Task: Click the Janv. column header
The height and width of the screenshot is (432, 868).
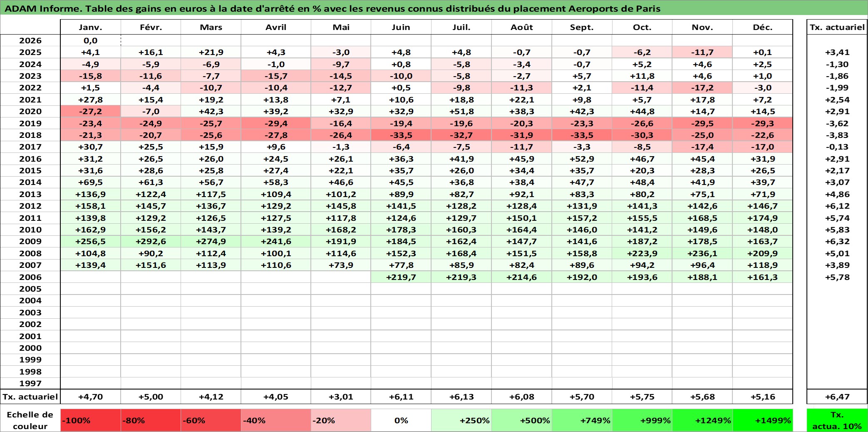Action: (90, 27)
